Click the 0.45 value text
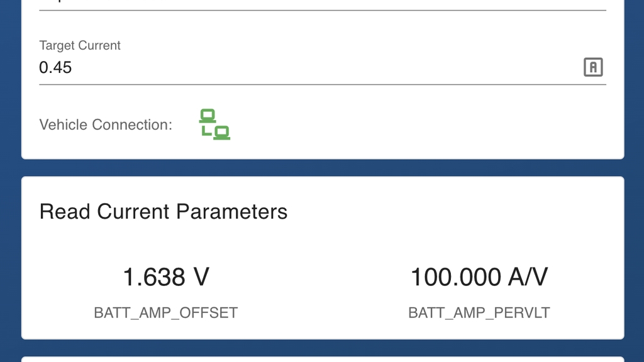 [55, 68]
